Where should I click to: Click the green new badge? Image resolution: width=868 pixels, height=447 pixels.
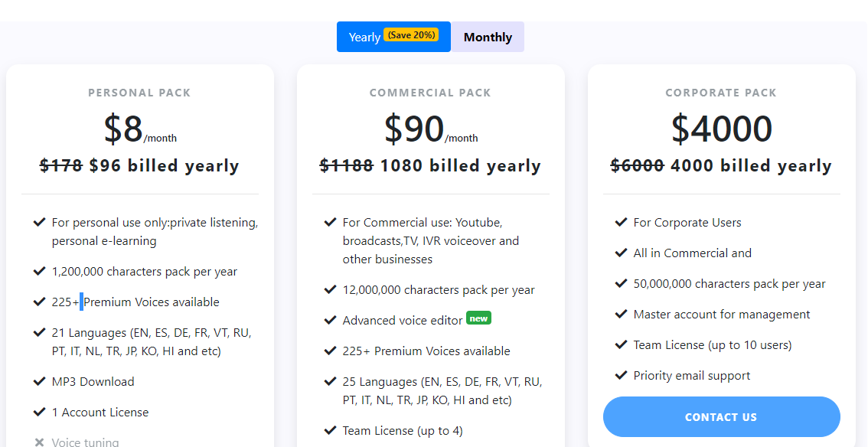478,318
